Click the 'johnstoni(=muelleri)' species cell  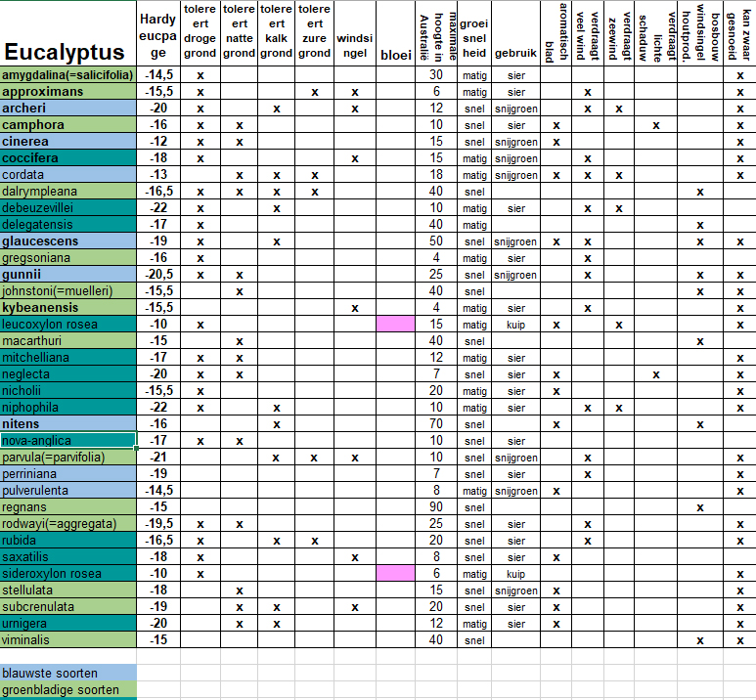point(68,291)
